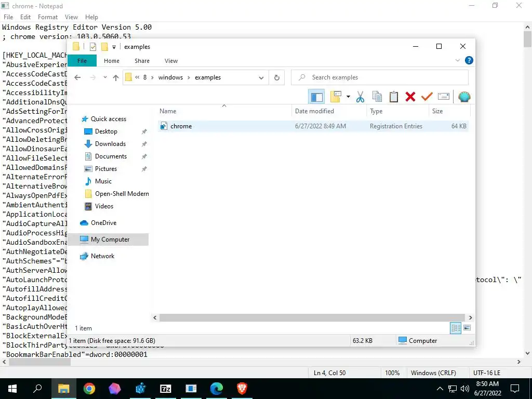Select the chrome registration file
The height and width of the screenshot is (399, 532).
313,126
